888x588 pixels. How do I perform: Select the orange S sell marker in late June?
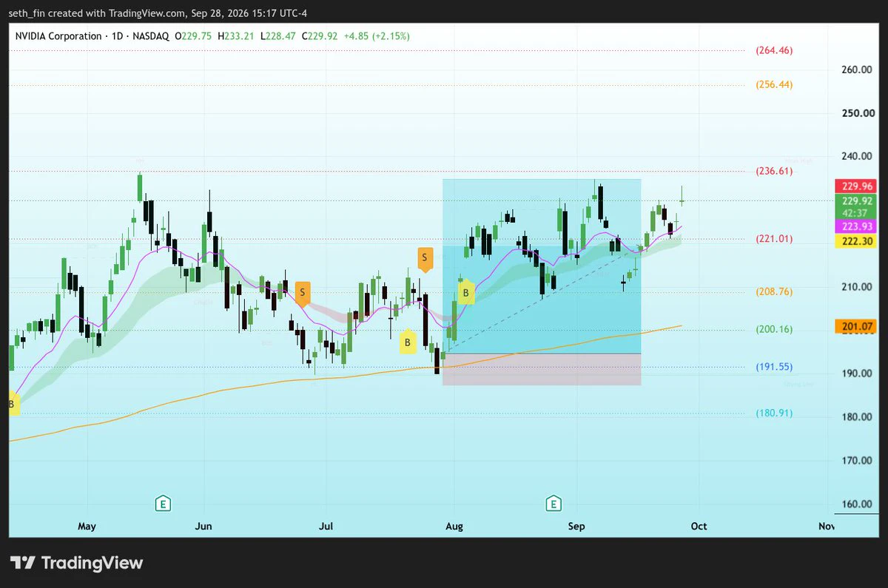pos(302,294)
